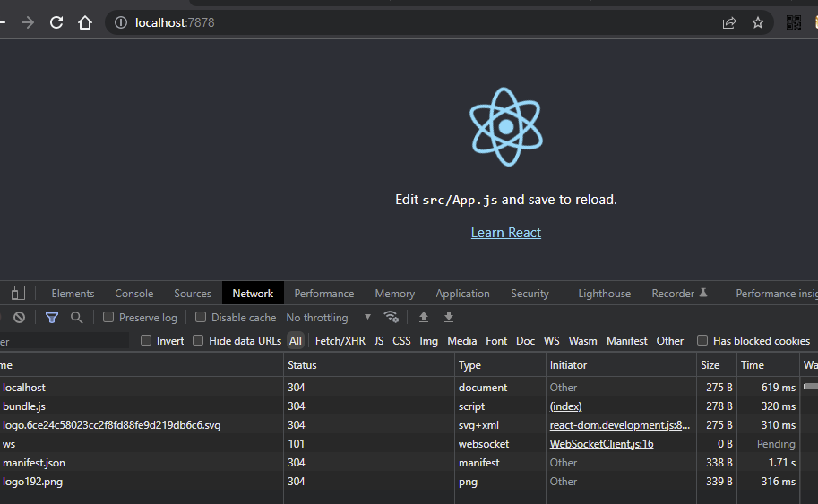Open the Sources tab
This screenshot has width=818, height=504.
point(193,294)
